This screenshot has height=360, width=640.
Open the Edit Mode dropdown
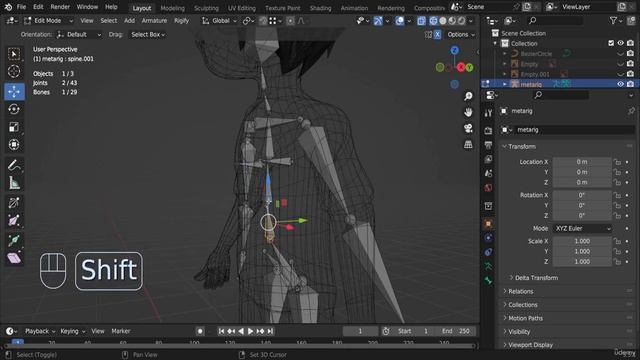[x=48, y=21]
